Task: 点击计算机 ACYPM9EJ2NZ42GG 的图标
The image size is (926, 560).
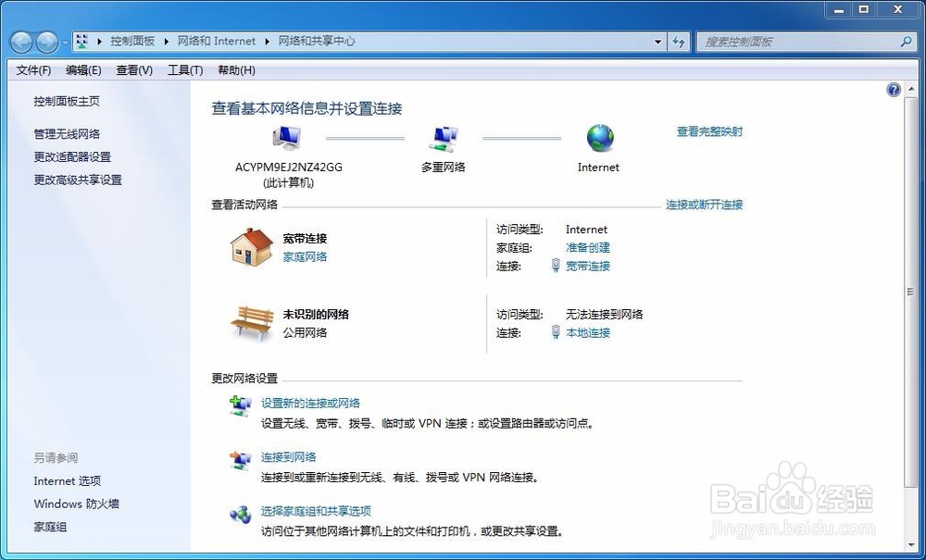Action: pos(286,135)
